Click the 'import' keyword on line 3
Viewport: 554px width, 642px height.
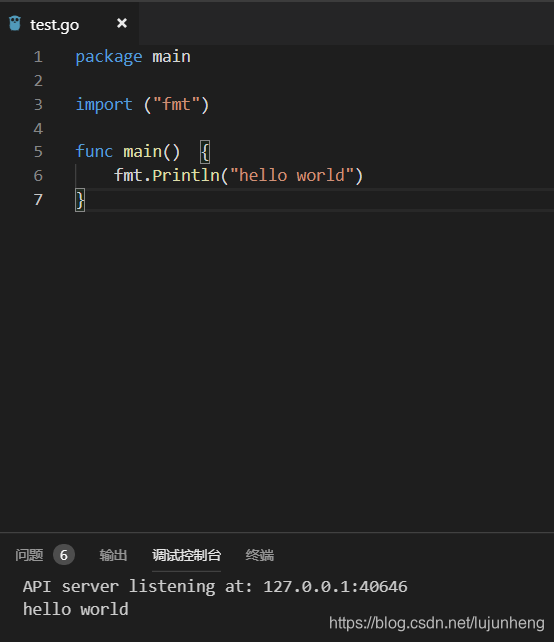click(104, 105)
